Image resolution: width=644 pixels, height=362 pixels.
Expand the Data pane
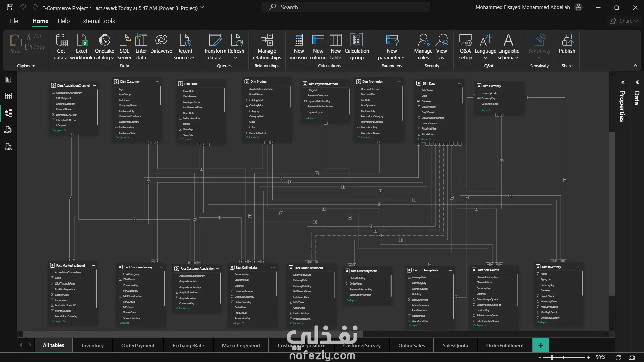click(637, 82)
